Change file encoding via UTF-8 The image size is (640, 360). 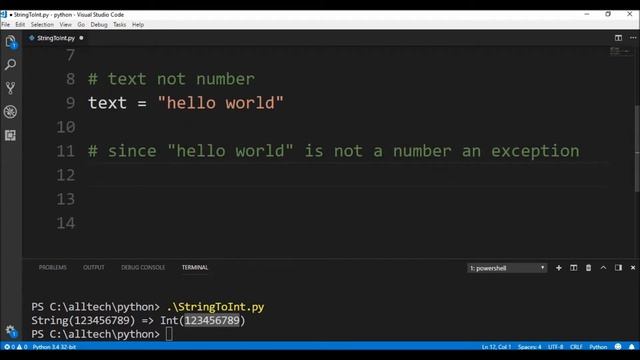point(556,347)
